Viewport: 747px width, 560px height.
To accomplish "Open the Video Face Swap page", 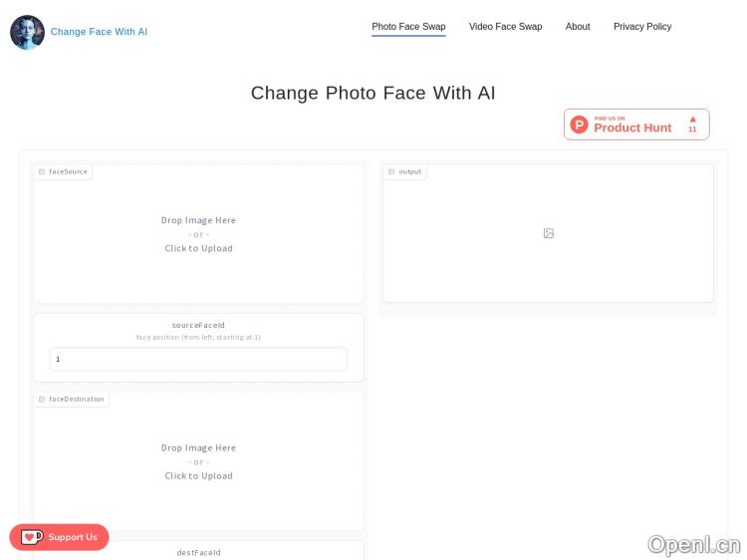I will 505,27.
